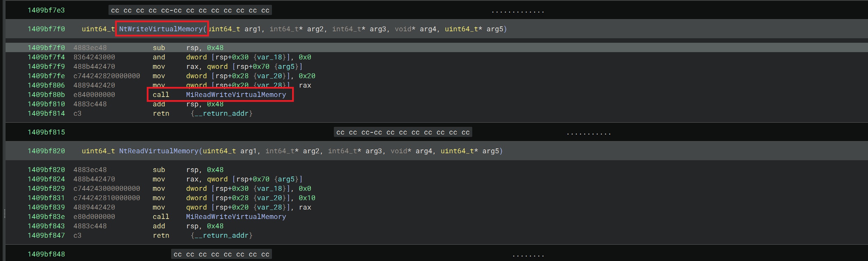Select opcode c3 at 1409bf814
The image size is (868, 261).
(78, 113)
